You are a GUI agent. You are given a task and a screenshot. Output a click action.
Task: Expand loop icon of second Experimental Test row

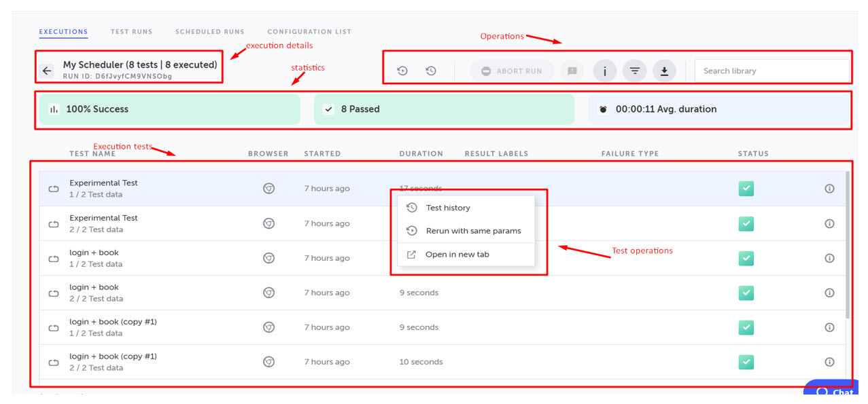pyautogui.click(x=54, y=223)
